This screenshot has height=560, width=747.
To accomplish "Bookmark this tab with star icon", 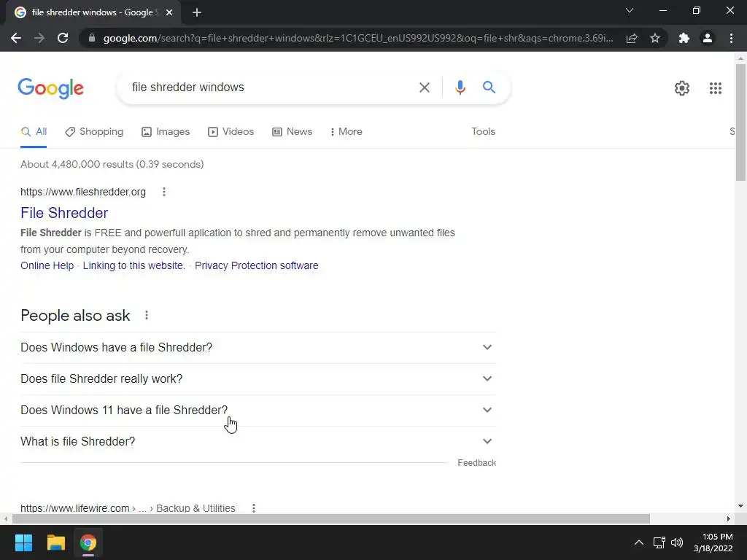I will 655,38.
